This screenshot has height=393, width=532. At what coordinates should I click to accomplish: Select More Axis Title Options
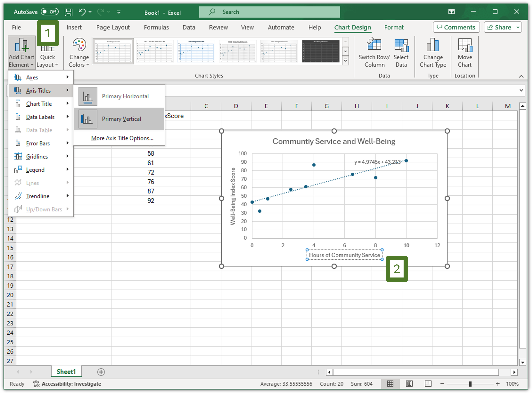coord(122,138)
